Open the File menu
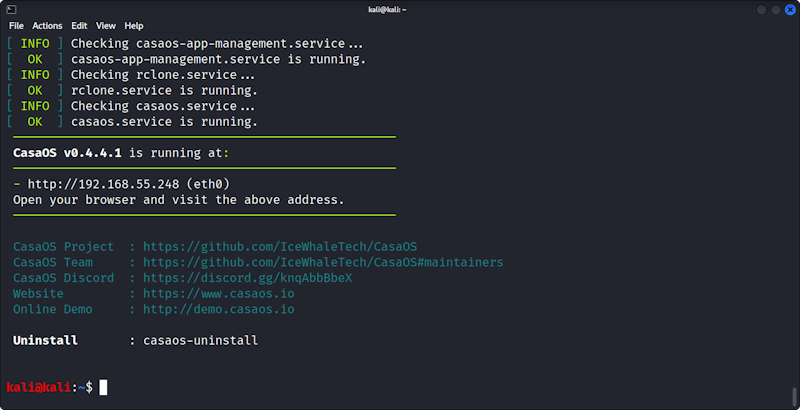Screen dimensions: 800x410 pyautogui.click(x=16, y=25)
